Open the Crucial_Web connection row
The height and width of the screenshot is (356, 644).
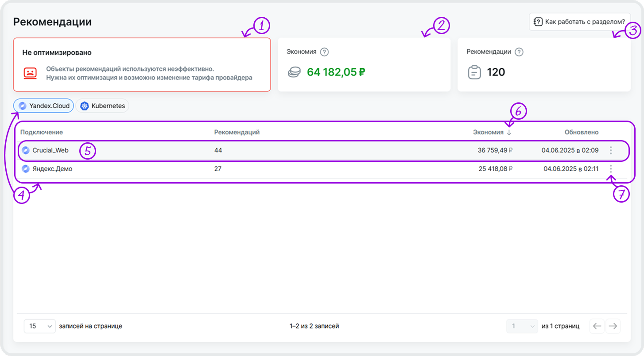coord(50,150)
